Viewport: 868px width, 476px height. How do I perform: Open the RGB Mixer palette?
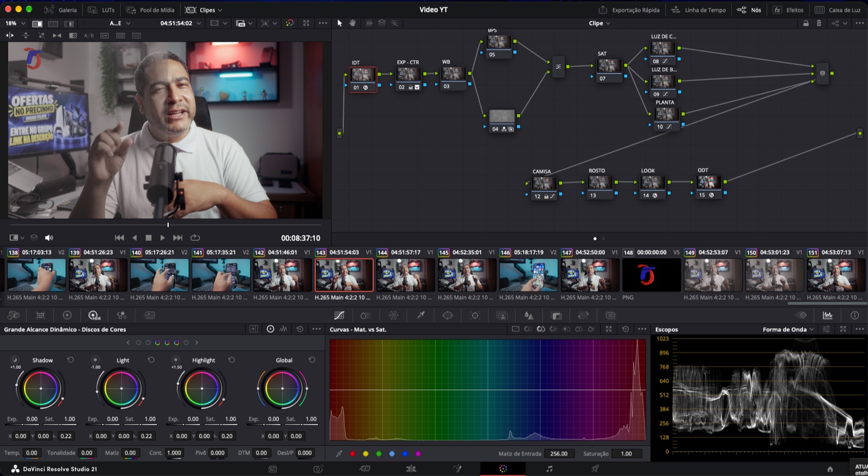coord(122,316)
